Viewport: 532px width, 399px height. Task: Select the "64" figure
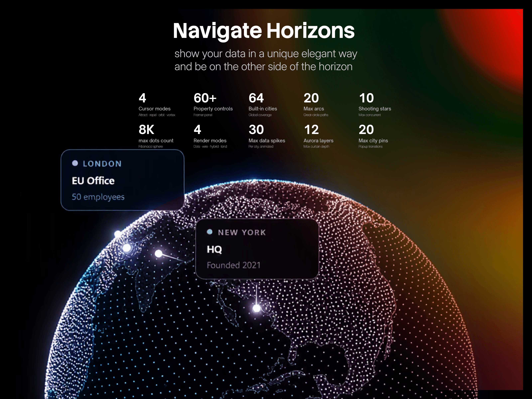pos(256,98)
